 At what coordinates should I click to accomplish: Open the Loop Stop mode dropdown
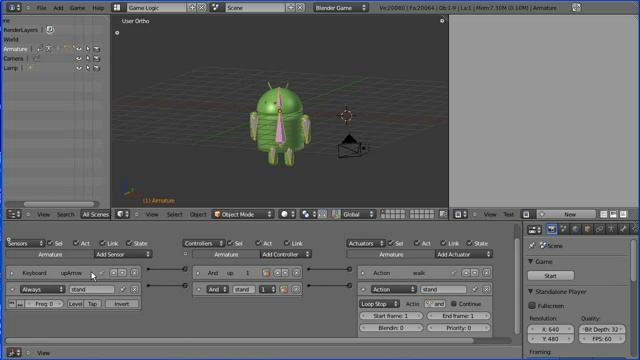pos(379,304)
